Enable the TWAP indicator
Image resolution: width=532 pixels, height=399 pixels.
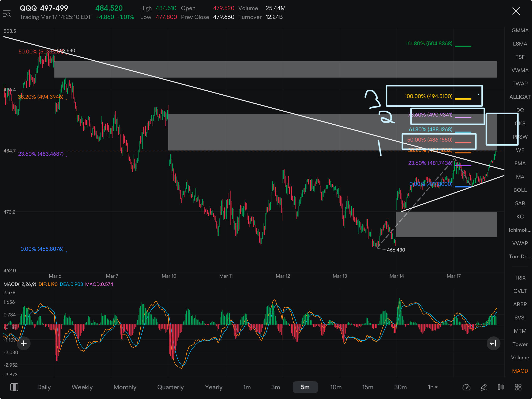point(520,84)
